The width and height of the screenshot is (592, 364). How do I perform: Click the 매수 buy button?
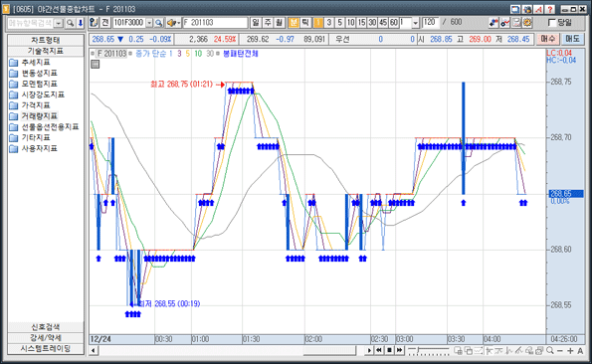[x=548, y=39]
